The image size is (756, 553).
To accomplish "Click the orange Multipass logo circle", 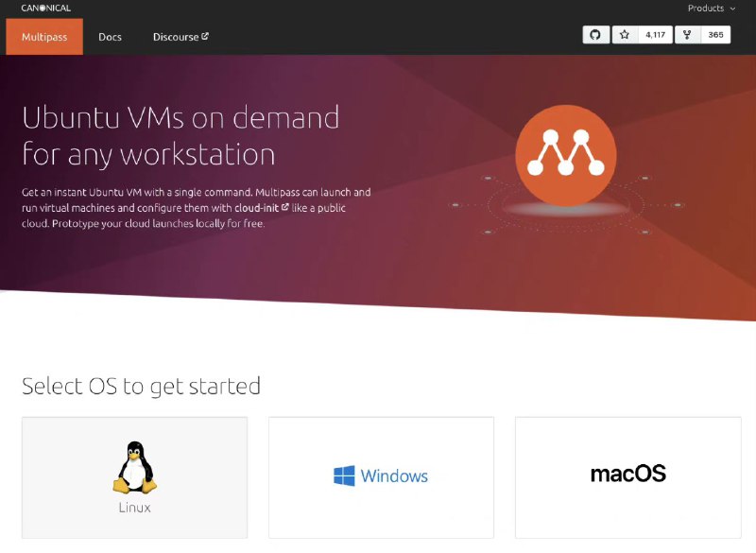I will coord(565,155).
